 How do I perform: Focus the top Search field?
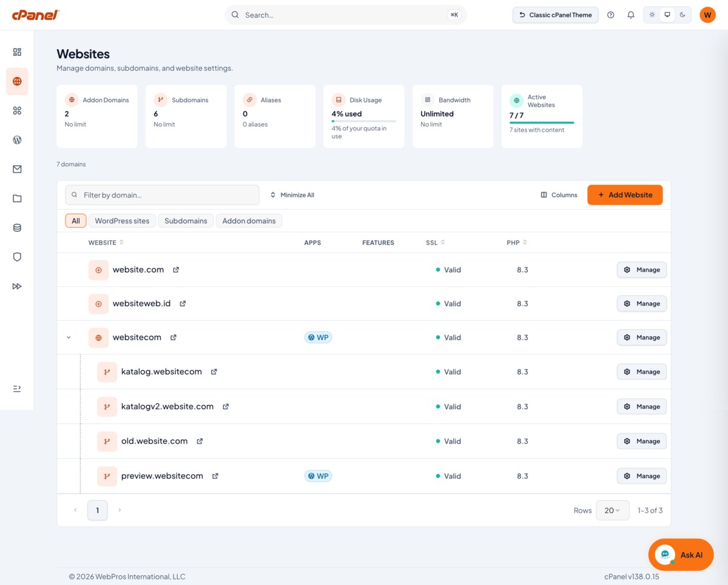[x=346, y=15]
